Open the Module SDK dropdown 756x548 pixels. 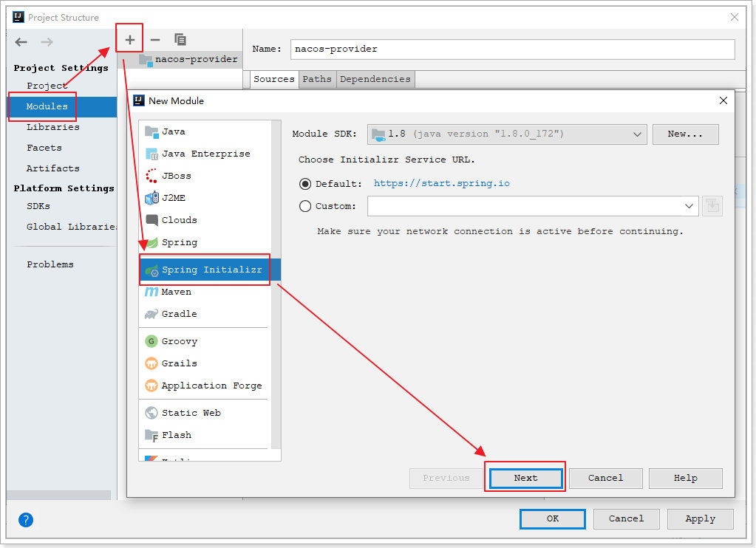[507, 134]
